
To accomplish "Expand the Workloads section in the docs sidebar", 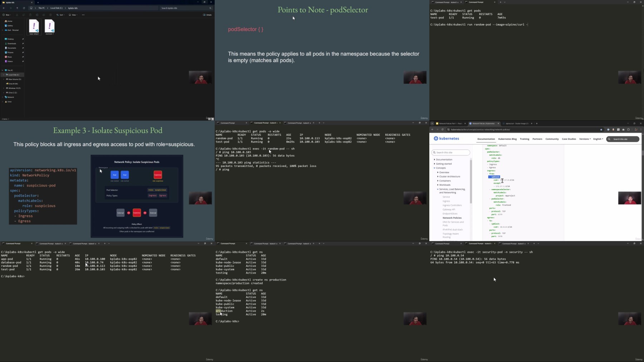I will tap(445, 185).
